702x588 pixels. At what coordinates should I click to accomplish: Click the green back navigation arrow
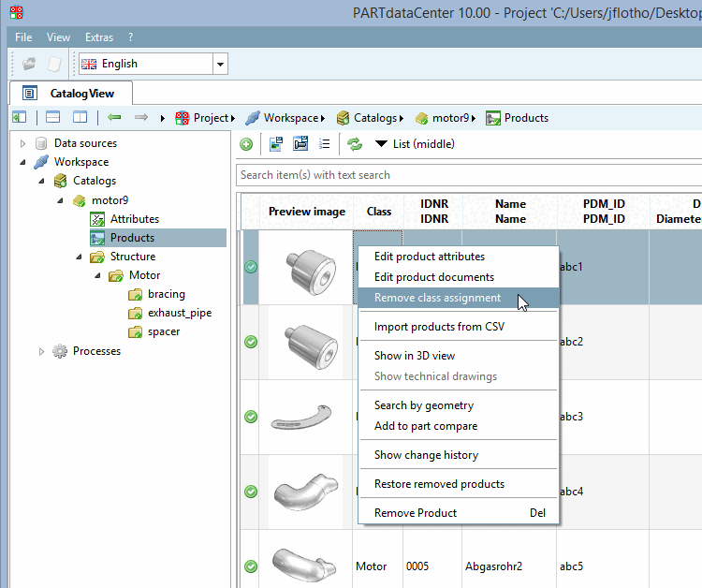coord(114,118)
